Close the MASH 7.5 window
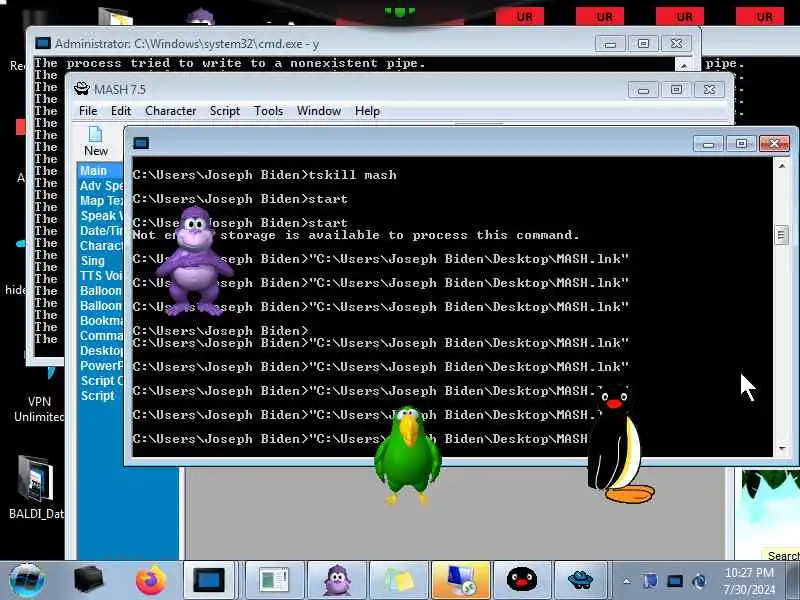Screen dimensions: 800x600 coord(709,89)
